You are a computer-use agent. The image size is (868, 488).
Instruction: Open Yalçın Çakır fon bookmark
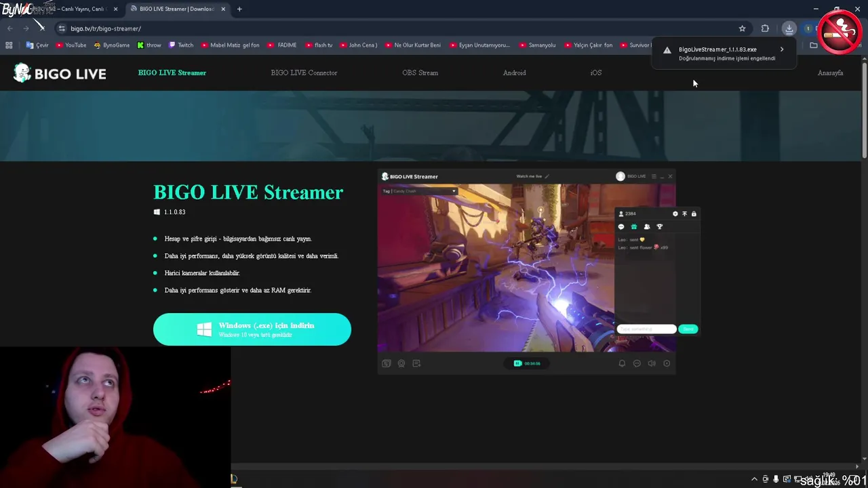(588, 45)
